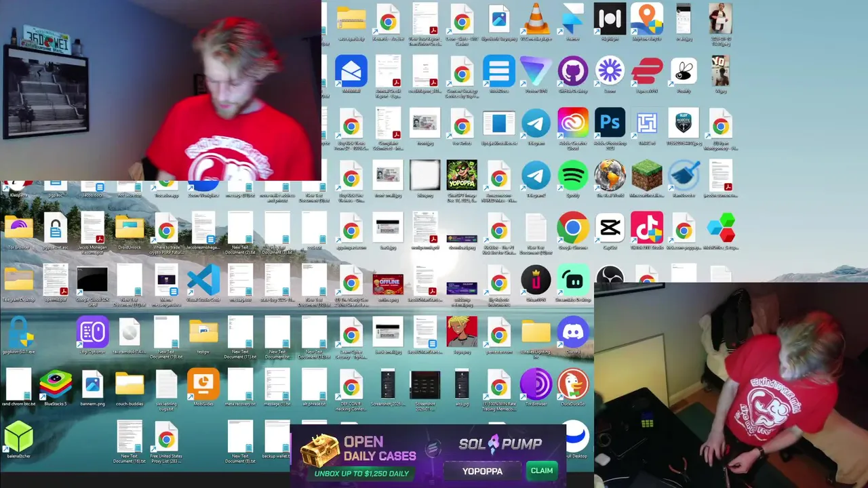
Task: Open Tor Browser shortcut next to DuckDuckGo
Action: pyautogui.click(x=536, y=385)
